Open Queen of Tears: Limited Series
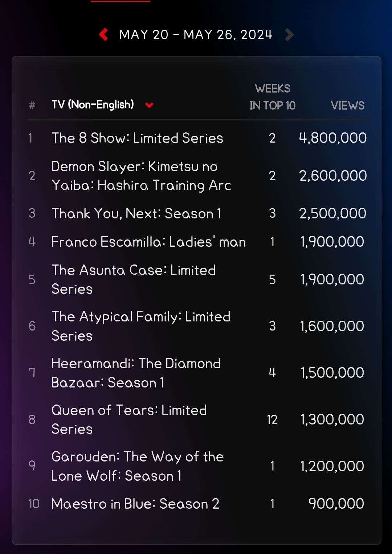Image resolution: width=392 pixels, height=554 pixels. pos(129,420)
